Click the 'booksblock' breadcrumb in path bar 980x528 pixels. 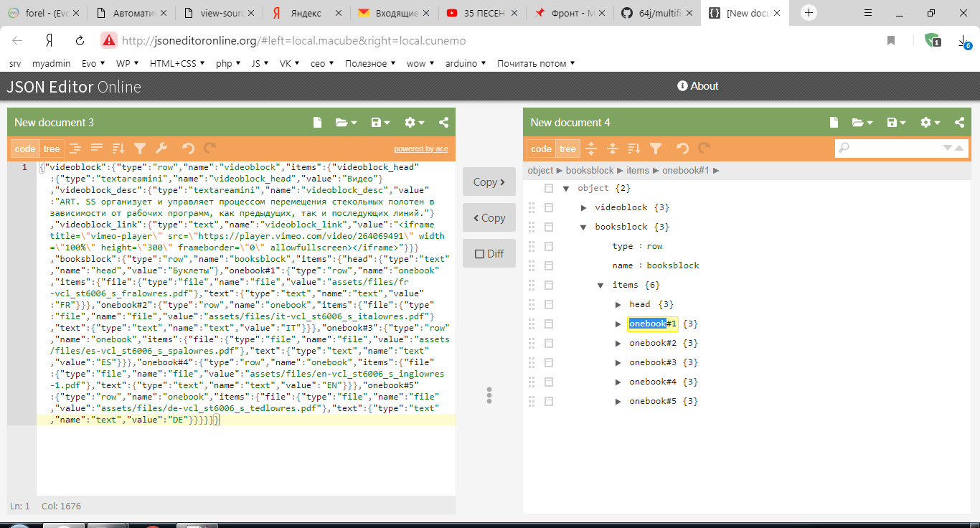coord(590,171)
